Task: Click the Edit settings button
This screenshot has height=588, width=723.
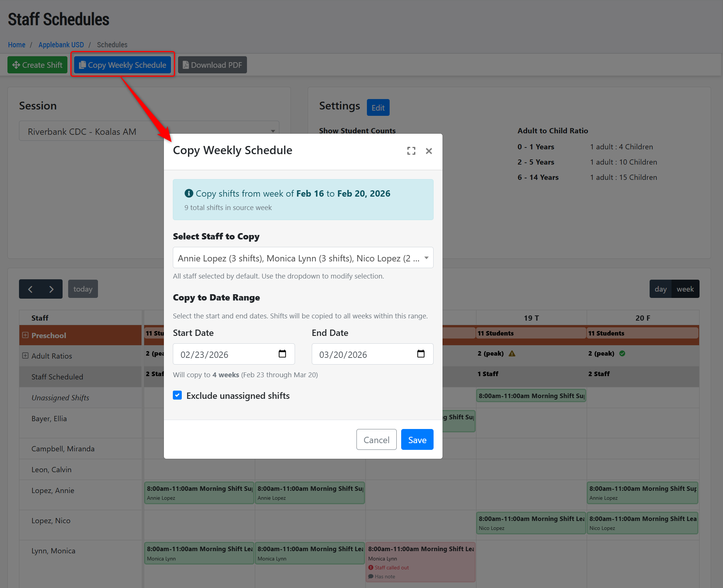Action: tap(378, 108)
